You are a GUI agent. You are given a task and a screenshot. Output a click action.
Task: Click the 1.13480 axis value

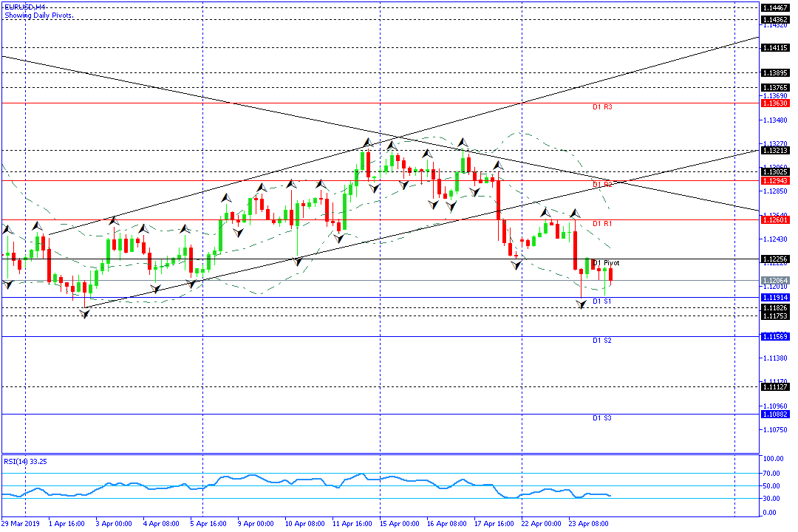774,120
